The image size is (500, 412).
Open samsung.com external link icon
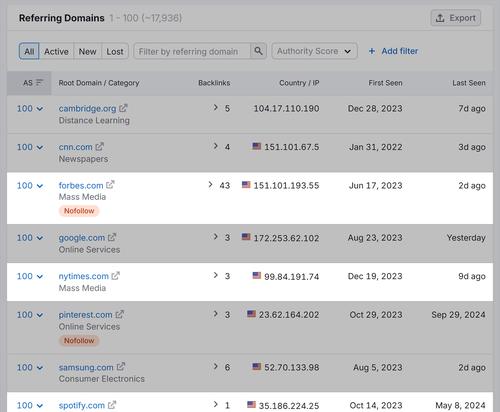(x=121, y=367)
